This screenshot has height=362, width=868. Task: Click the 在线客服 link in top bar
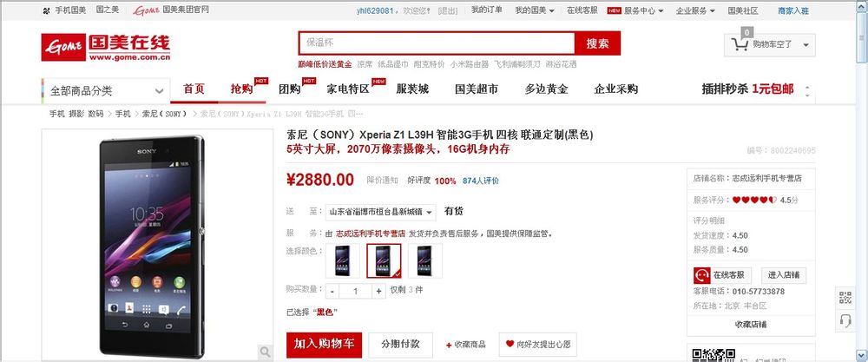[x=582, y=10]
